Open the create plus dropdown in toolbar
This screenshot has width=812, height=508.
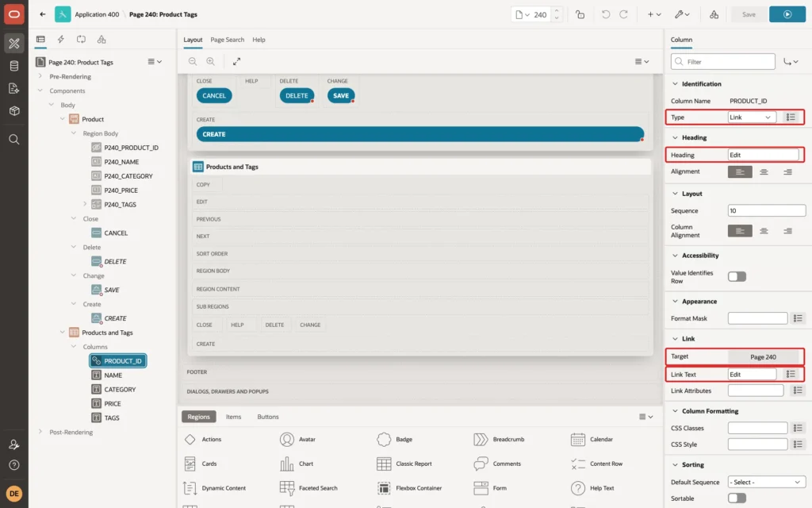pos(654,14)
